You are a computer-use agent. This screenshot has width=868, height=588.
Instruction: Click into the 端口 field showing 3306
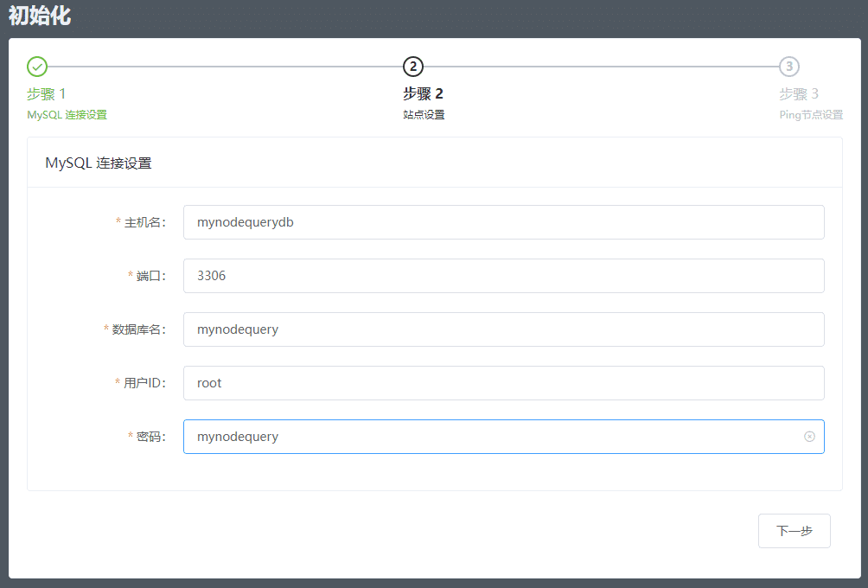[503, 276]
